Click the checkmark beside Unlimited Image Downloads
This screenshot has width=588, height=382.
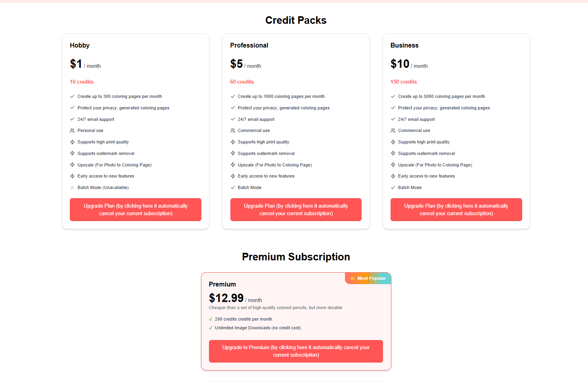211,328
